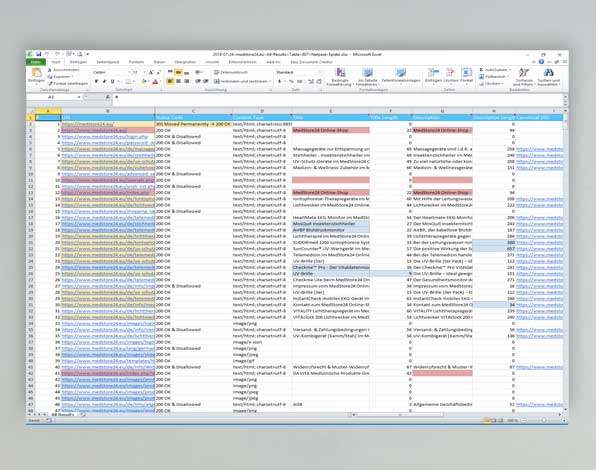Click the Zeilenumbruch wrap text button
This screenshot has width=596, height=470.
point(230,72)
